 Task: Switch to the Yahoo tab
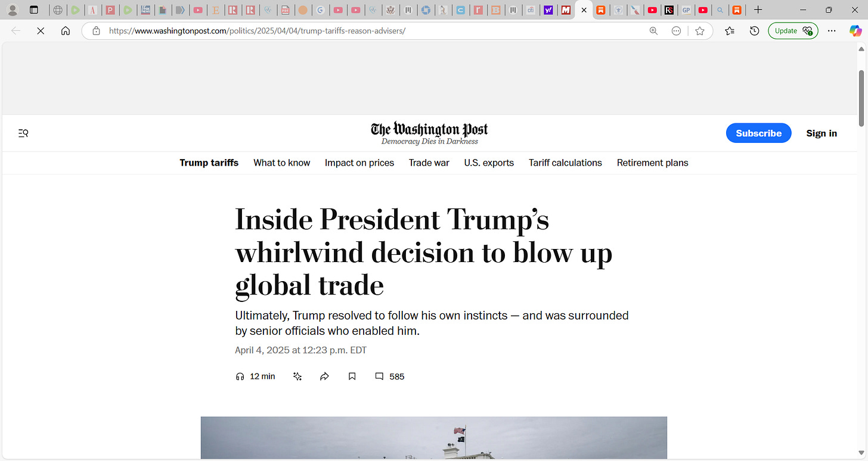(548, 10)
